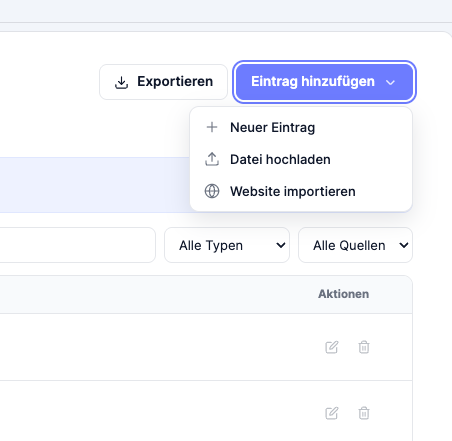452x441 pixels.
Task: Open the Alle Quellen dropdown
Action: click(x=355, y=245)
